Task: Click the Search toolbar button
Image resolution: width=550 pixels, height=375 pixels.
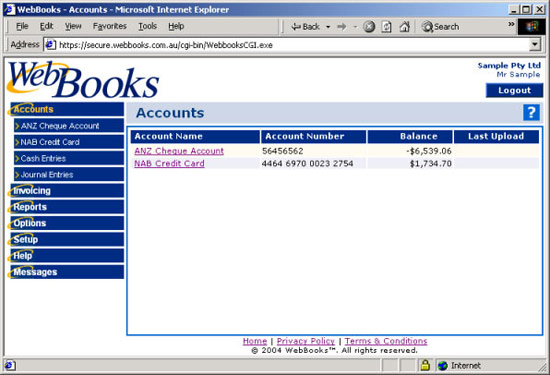Action: 440,27
